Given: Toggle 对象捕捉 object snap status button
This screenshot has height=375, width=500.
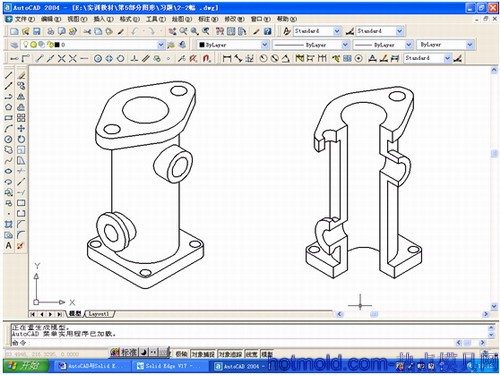Looking at the screenshot, I should [203, 354].
